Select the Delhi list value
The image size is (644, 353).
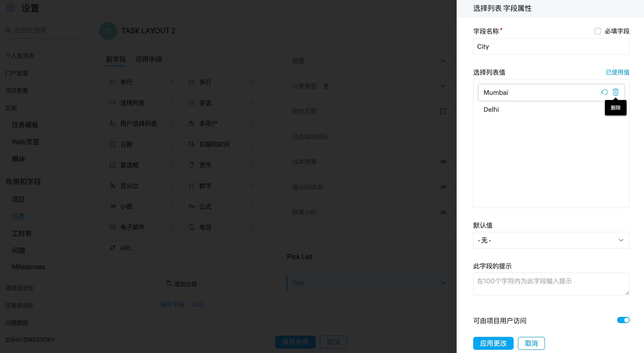(491, 109)
